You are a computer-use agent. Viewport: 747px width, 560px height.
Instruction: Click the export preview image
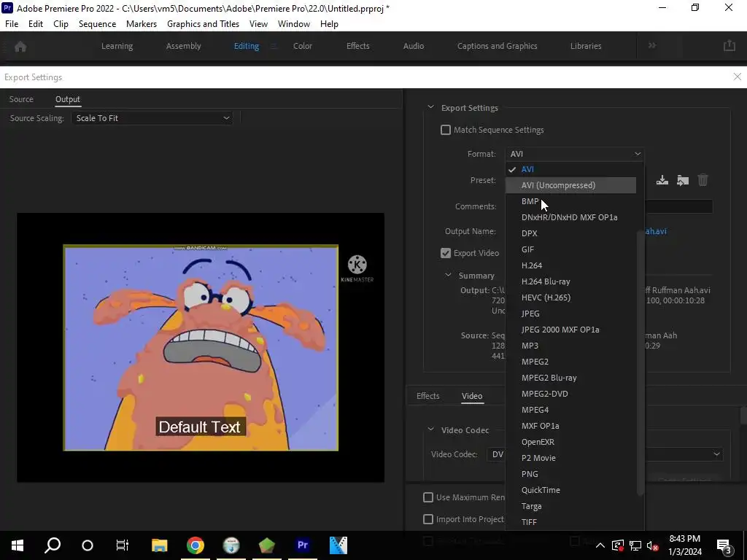[x=201, y=348]
